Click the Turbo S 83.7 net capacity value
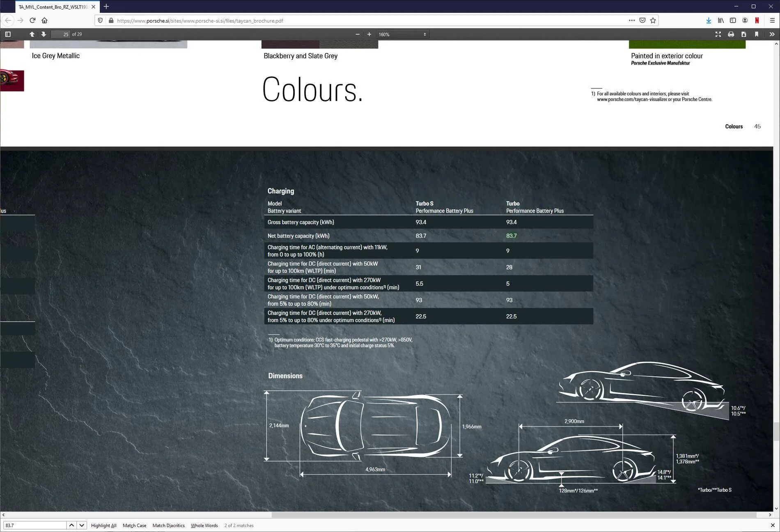780x532 pixels. (421, 236)
